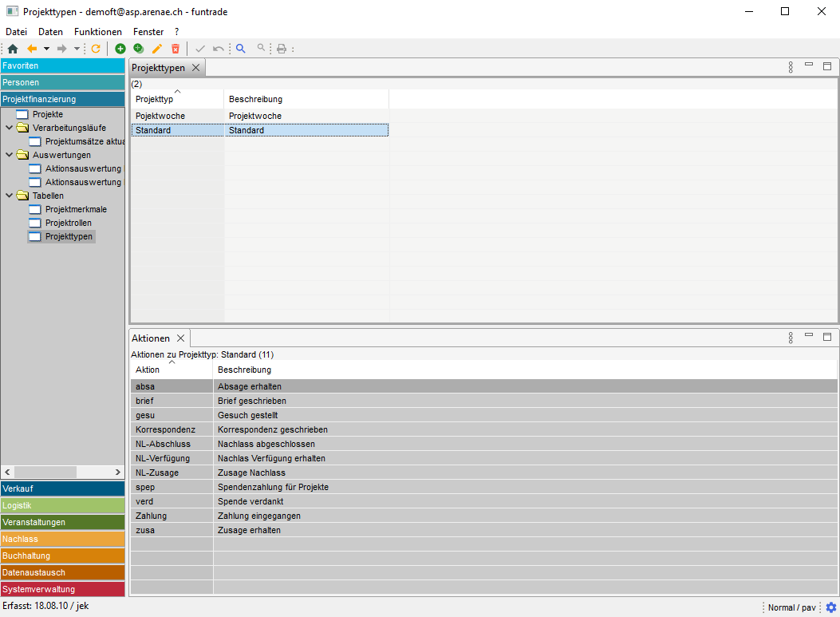Collapse the Auswertungen tree folder
This screenshot has height=617, width=840.
(x=10, y=155)
